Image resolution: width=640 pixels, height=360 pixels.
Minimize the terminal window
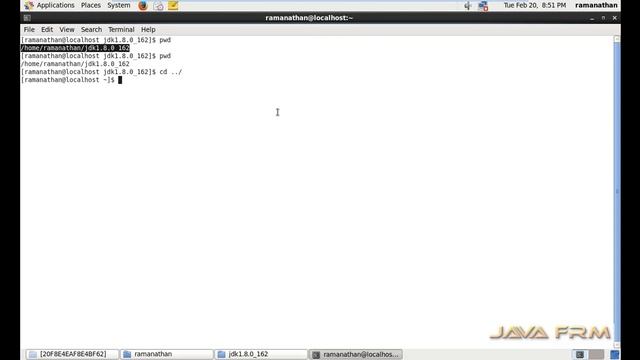pyautogui.click(x=592, y=18)
